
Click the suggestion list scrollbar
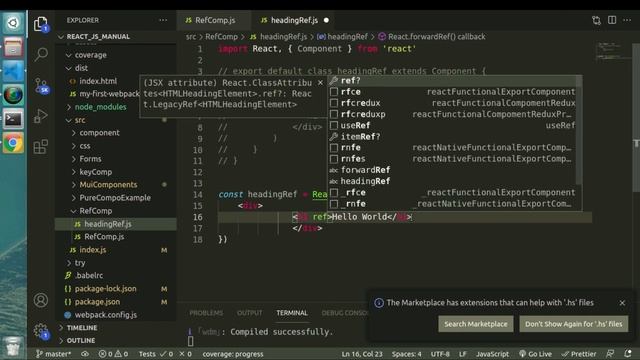pos(579,129)
